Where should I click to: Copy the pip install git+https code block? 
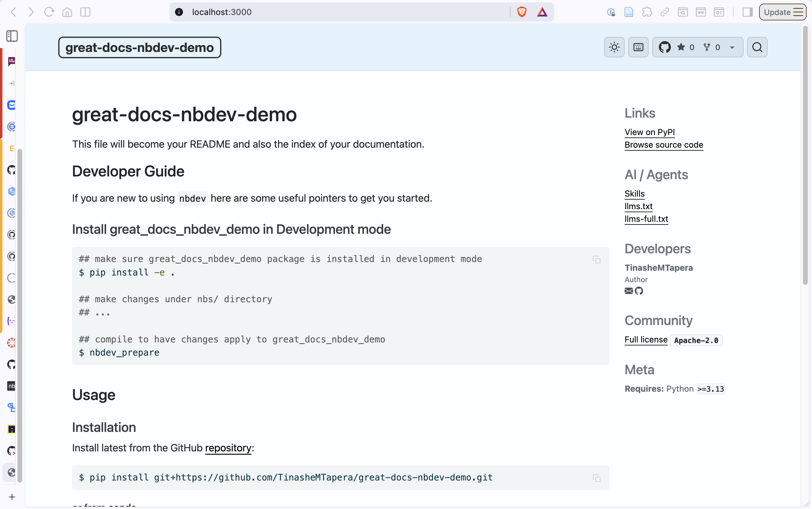596,478
